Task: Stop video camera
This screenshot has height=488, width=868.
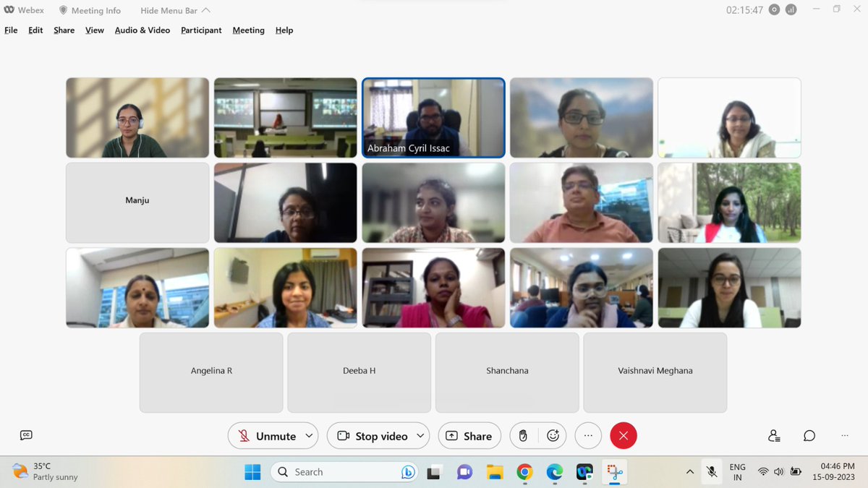Action: [373, 436]
